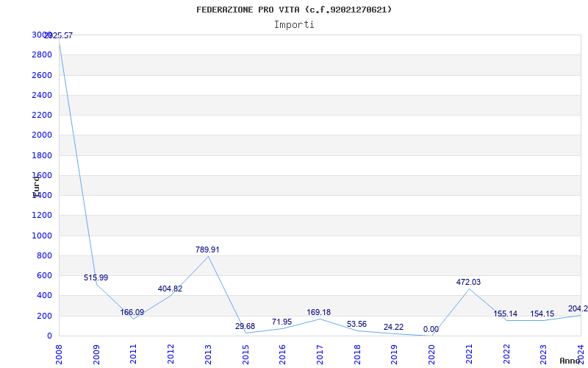588x368 pixels.
Task: Click the 0.00 value at 2020
Action: (431, 329)
